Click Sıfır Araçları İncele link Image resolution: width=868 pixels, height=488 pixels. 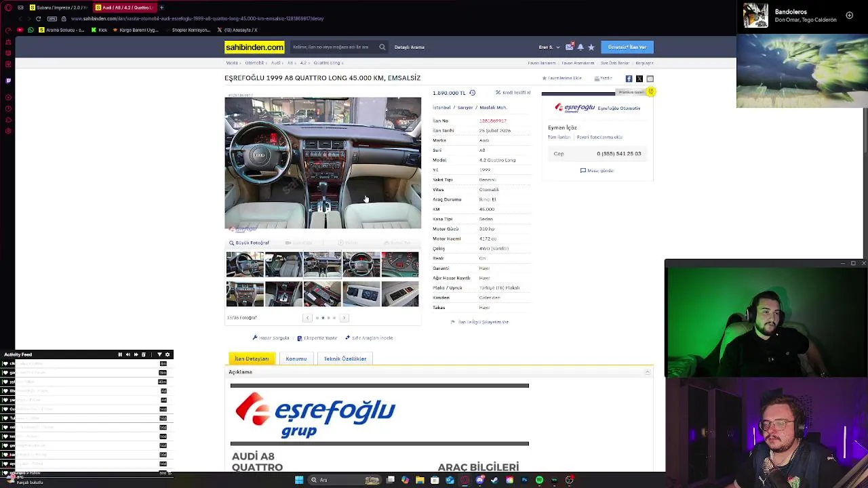[x=369, y=338]
